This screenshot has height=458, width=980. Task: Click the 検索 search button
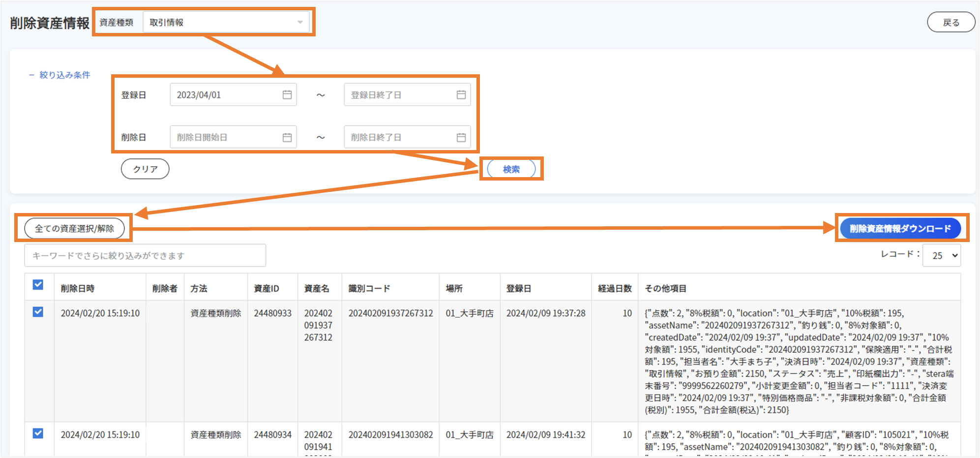coord(511,169)
